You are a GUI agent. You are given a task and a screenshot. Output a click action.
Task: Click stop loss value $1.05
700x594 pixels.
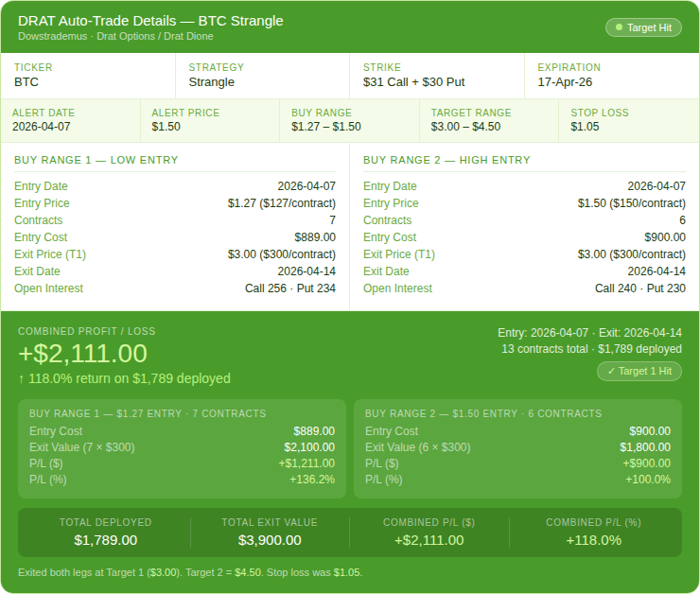tap(585, 127)
